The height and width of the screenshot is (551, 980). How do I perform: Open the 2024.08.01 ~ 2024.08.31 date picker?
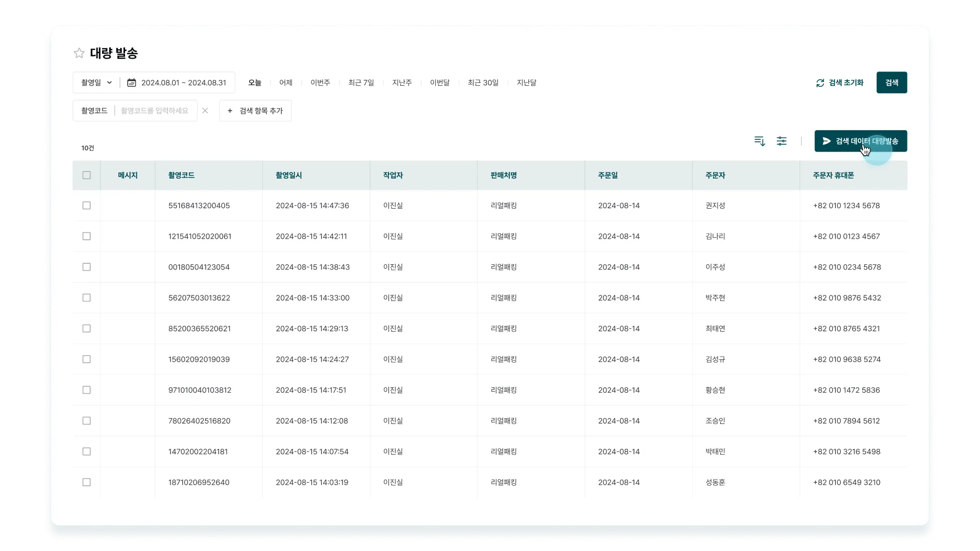pos(183,83)
